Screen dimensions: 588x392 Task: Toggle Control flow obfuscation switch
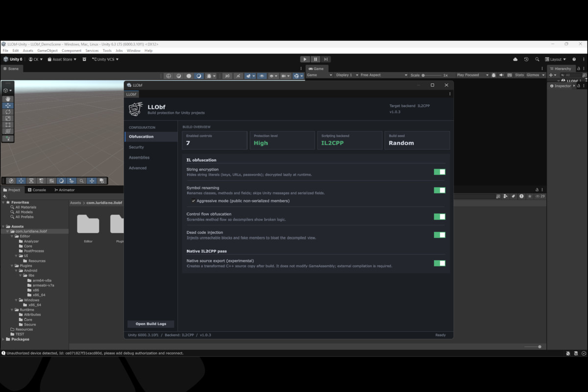440,217
